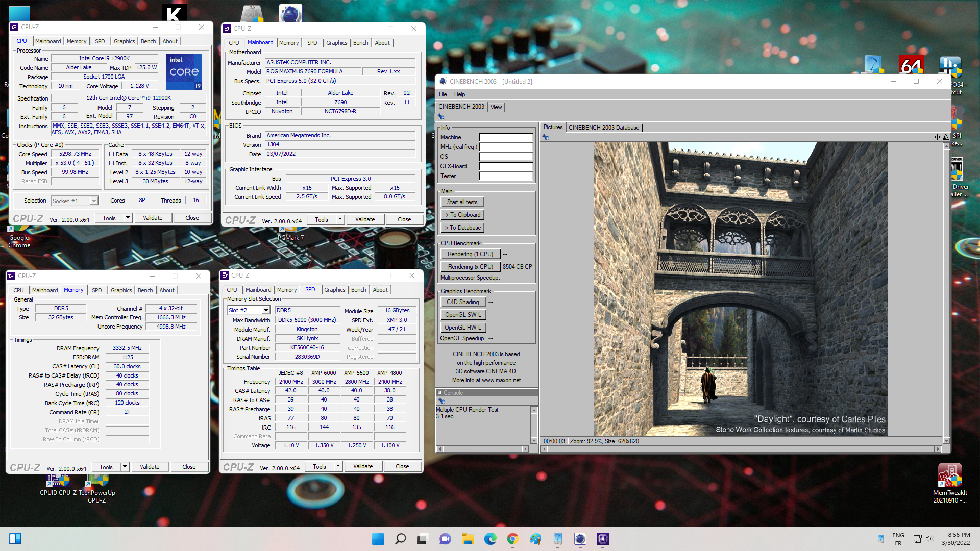This screenshot has width=980, height=551.
Task: Start the OpenGL HW-L benchmark
Action: pos(463,328)
